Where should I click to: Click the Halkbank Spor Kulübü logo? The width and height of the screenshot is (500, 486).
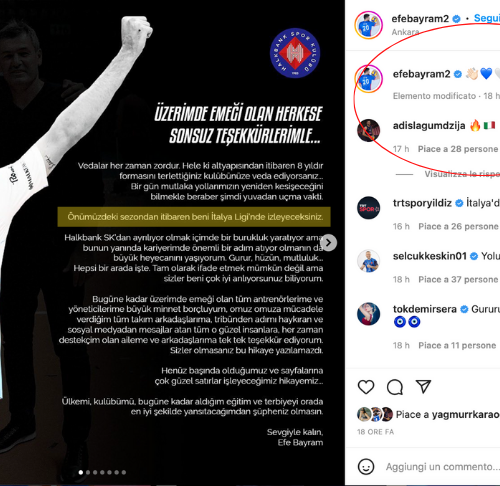pyautogui.click(x=295, y=53)
